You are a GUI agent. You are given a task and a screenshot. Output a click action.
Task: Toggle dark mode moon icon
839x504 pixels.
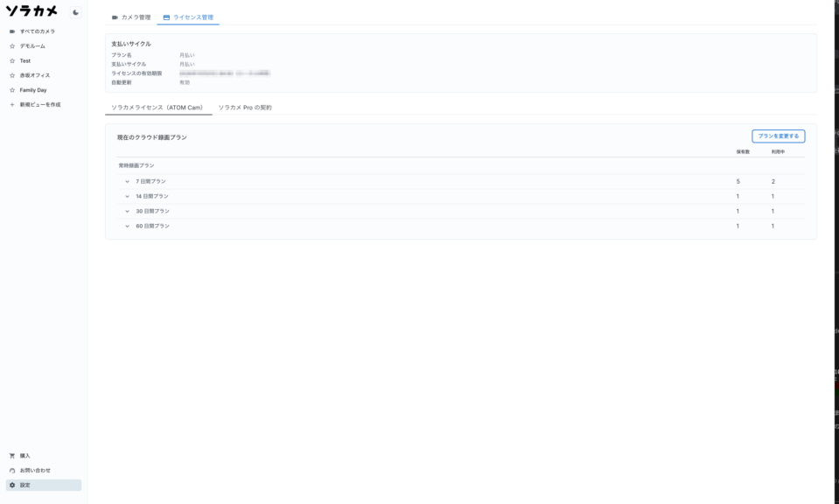pyautogui.click(x=75, y=12)
